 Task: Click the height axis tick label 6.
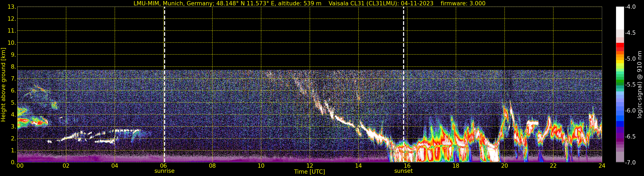click(x=13, y=91)
